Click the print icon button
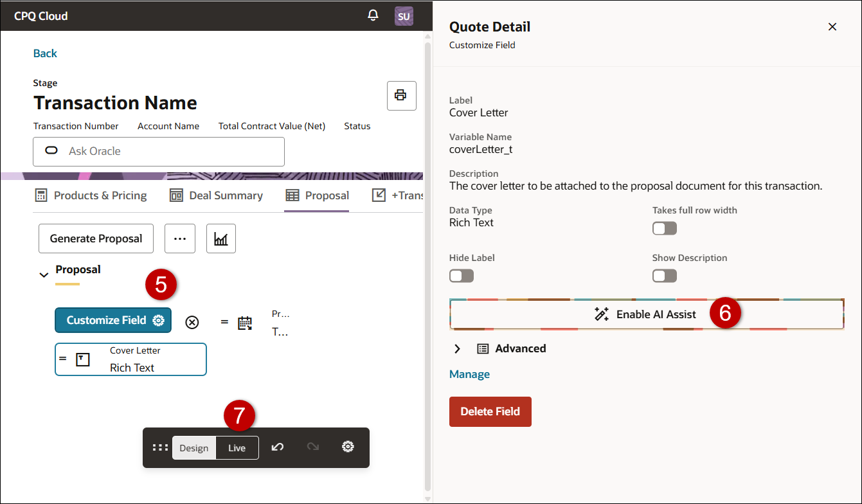This screenshot has height=504, width=862. [x=401, y=96]
